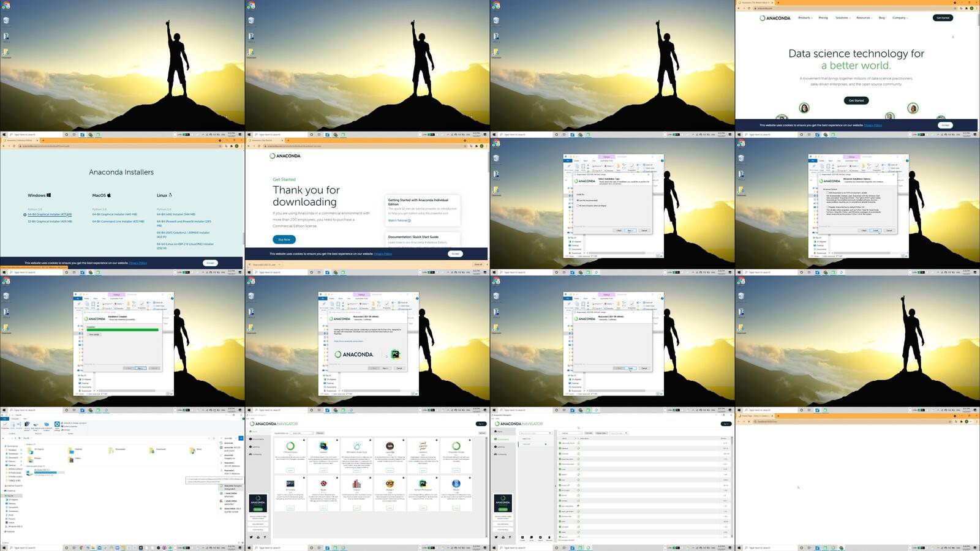
Task: Click Show details in the Installation Complete dialog
Action: [x=94, y=334]
